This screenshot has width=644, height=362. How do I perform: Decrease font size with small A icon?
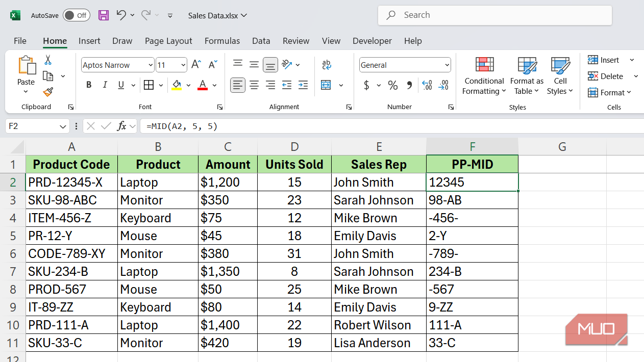point(213,65)
